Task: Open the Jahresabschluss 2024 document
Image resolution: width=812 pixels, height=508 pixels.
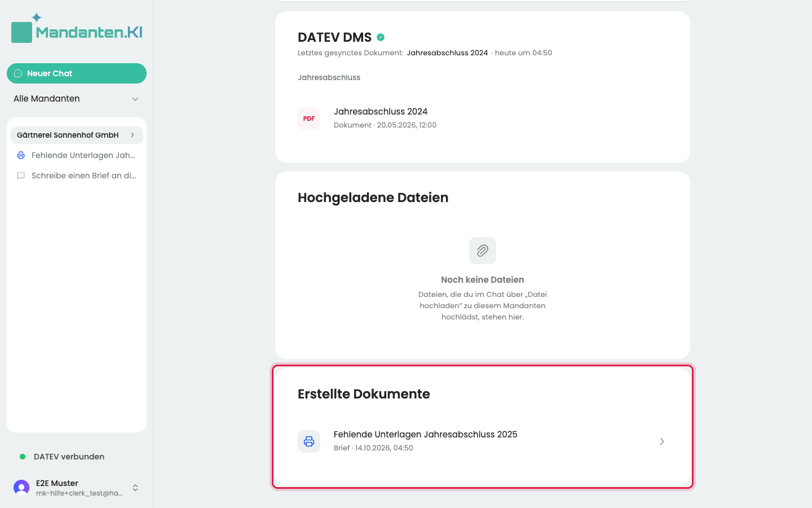Action: point(483,119)
